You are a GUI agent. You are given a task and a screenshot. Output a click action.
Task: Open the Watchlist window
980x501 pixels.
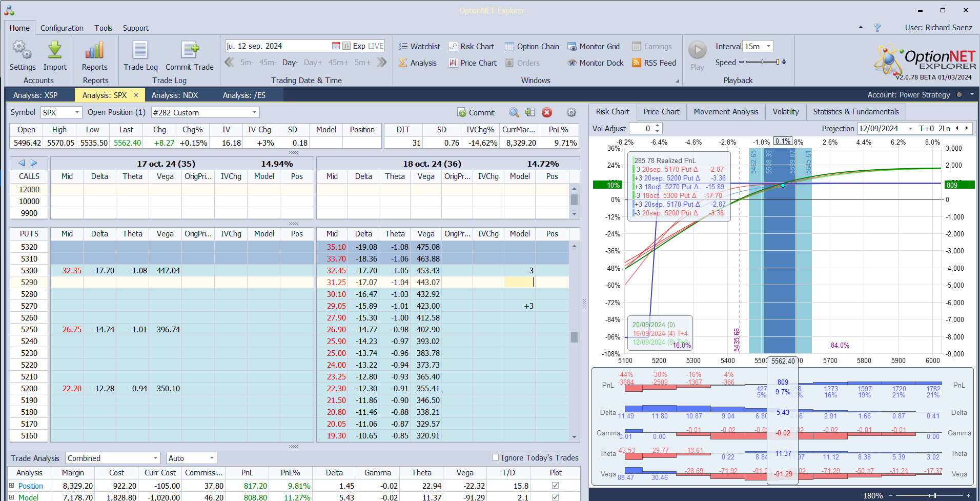tap(419, 47)
